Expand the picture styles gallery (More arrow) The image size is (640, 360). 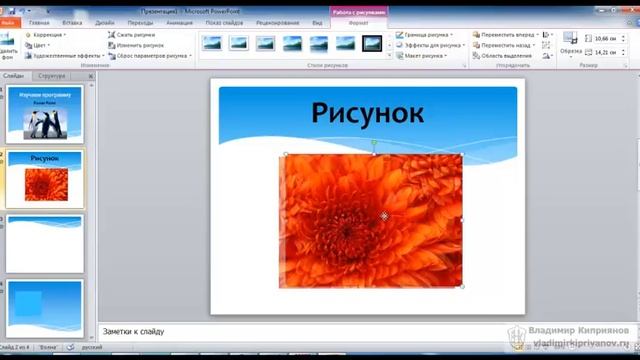coord(389,55)
